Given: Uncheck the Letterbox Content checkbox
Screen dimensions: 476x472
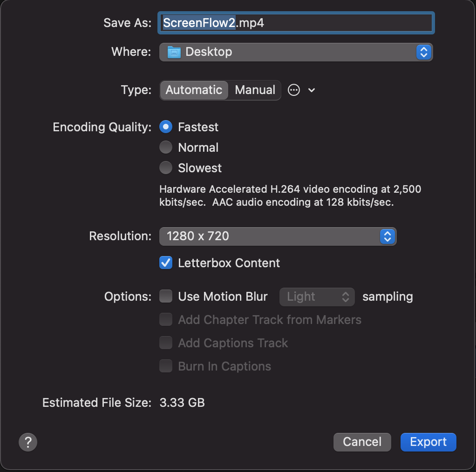Looking at the screenshot, I should (166, 263).
